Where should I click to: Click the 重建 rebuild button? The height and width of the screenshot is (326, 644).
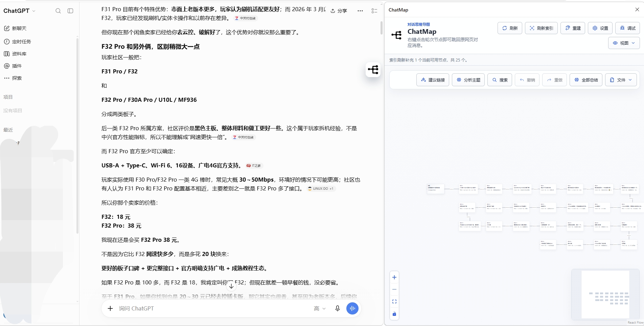tap(573, 28)
